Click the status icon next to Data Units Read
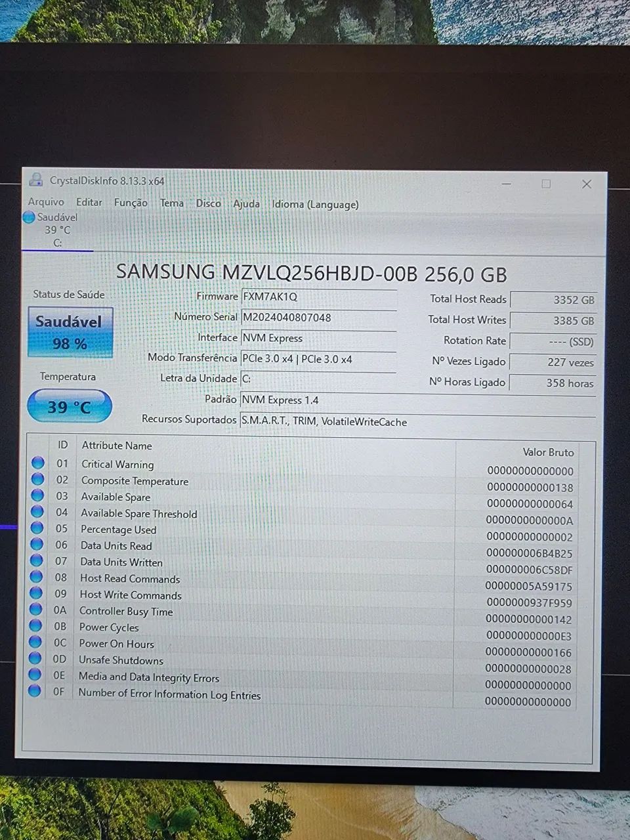The image size is (630, 840). coord(37,545)
